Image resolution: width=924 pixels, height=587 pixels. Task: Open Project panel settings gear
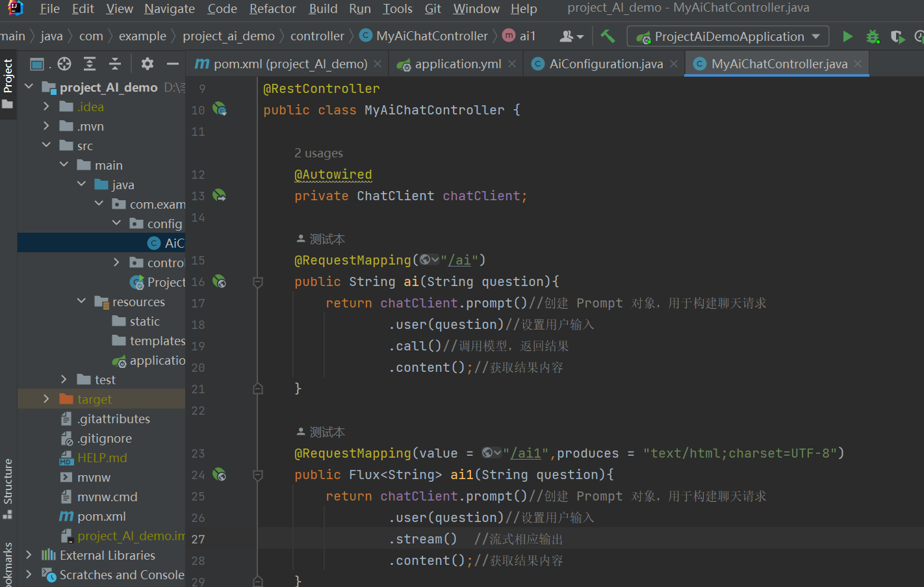click(x=148, y=64)
